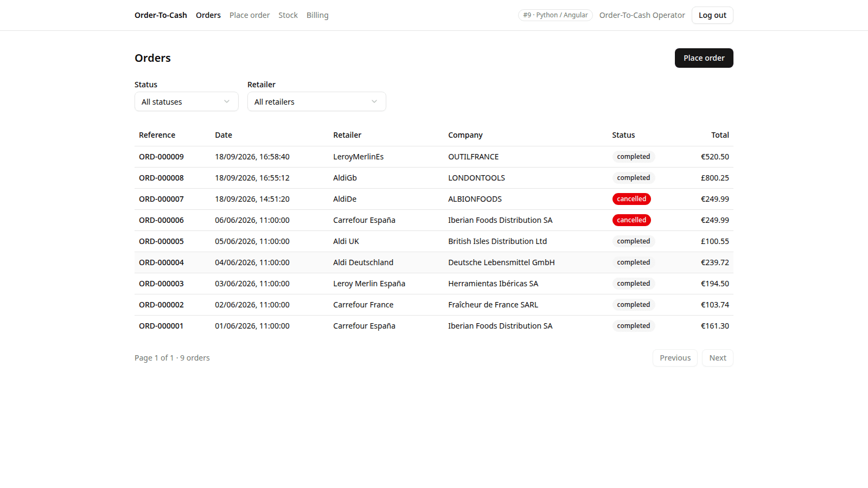
Task: Click the Page 1 of 1 text
Action: (x=154, y=358)
